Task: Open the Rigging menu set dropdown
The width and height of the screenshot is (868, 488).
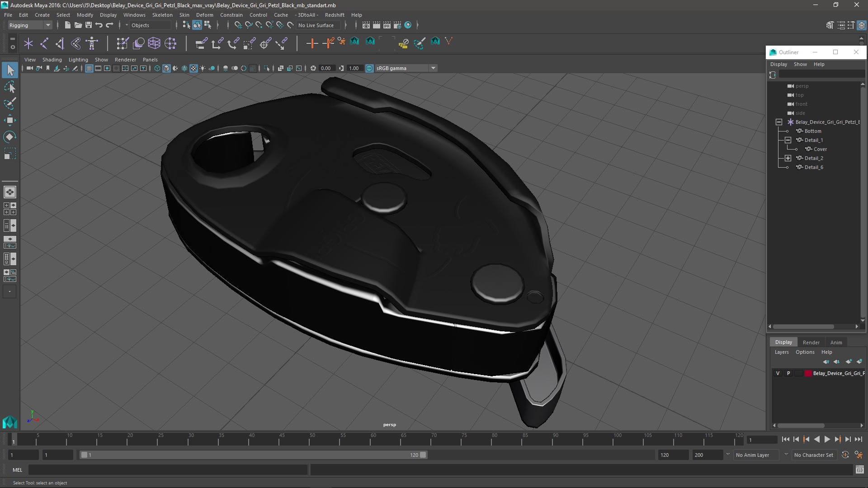Action: coord(30,25)
